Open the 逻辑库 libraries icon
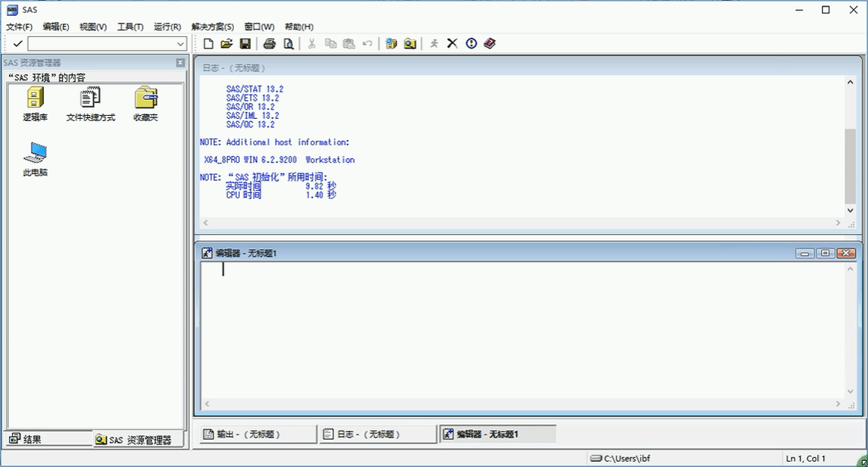868x467 pixels. [35, 104]
